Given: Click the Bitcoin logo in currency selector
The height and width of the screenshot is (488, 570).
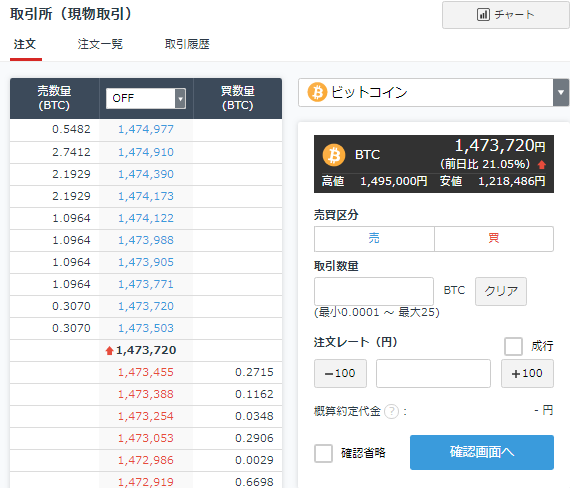Looking at the screenshot, I should (317, 92).
